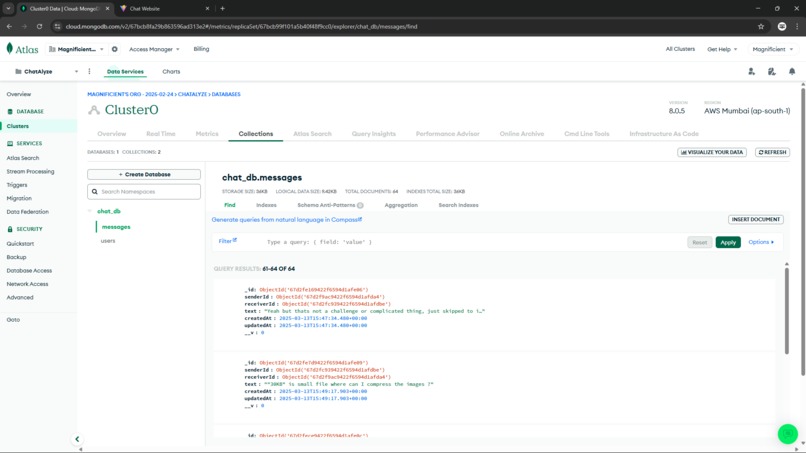Go to All Clusters
The image size is (806, 453).
coord(680,49)
